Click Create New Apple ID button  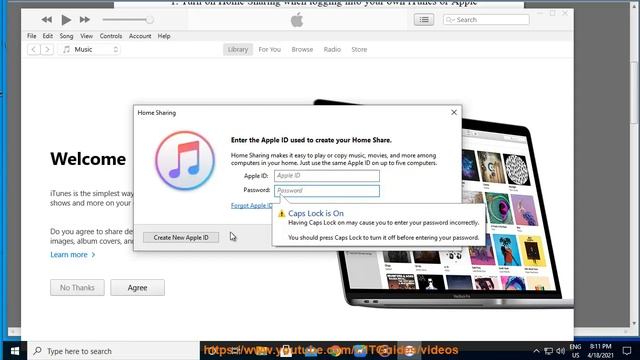pos(181,238)
